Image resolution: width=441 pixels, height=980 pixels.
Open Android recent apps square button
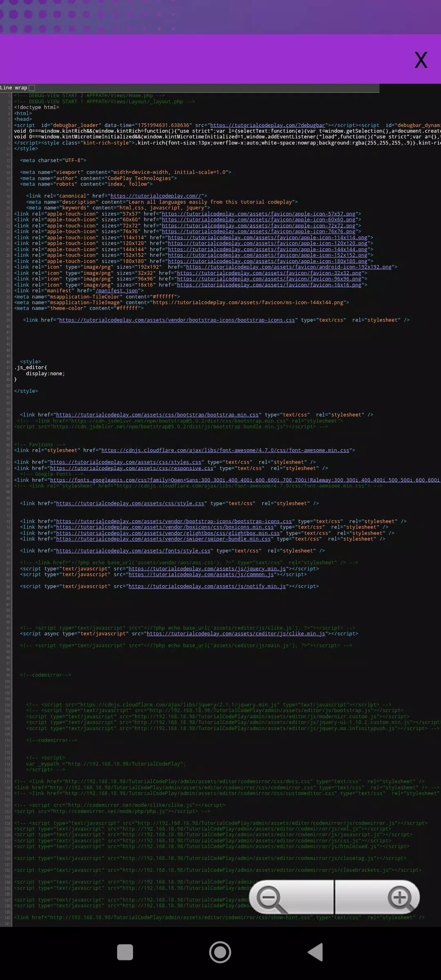[x=125, y=952]
